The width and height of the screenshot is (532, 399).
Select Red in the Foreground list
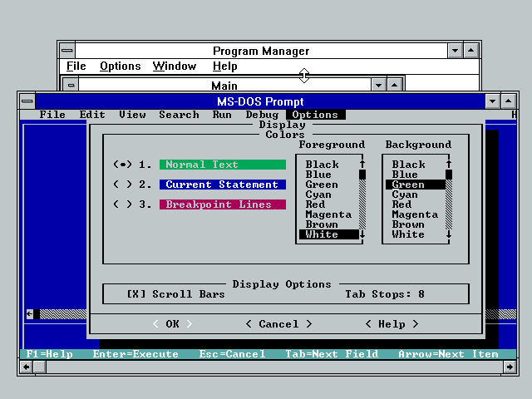click(328, 204)
